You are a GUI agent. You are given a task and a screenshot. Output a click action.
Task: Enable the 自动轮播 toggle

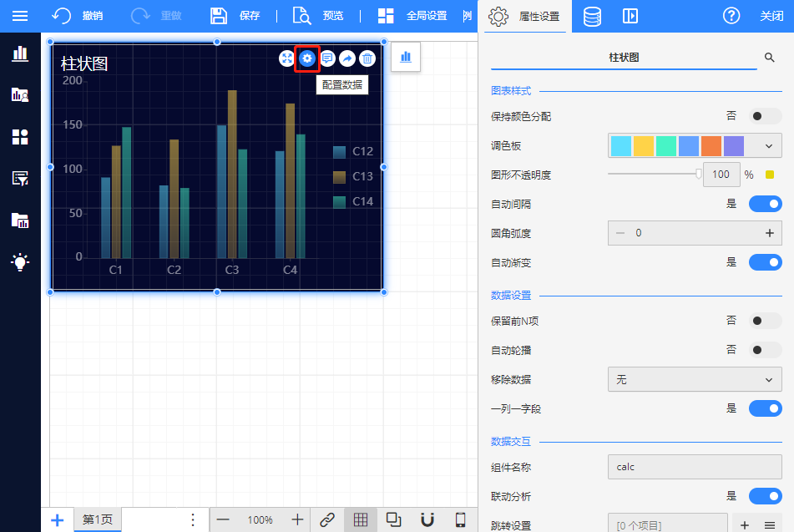[x=765, y=350]
